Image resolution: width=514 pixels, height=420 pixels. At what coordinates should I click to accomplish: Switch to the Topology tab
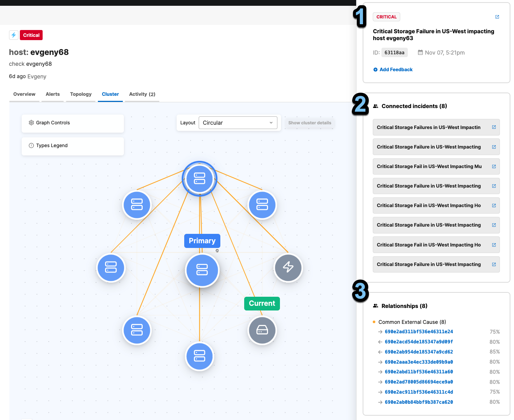[80, 94]
